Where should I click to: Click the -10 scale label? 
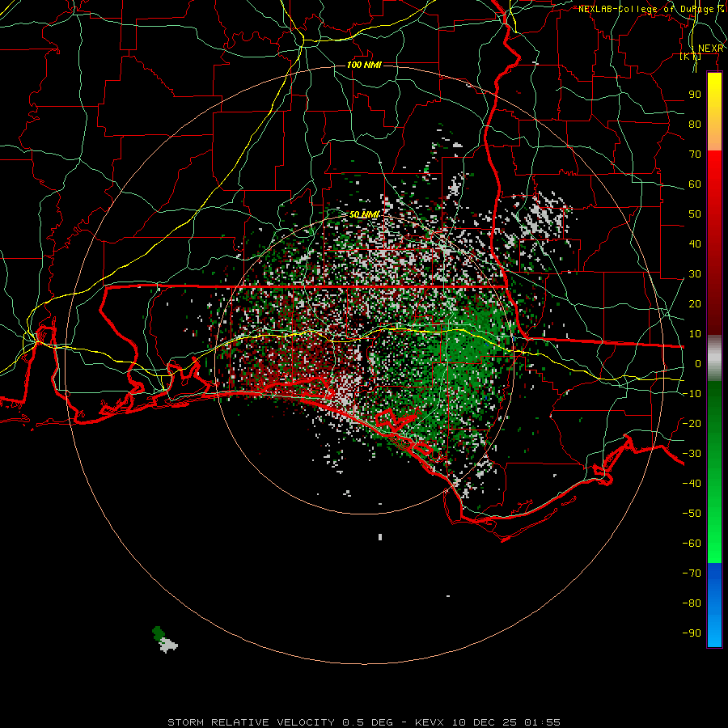click(692, 394)
